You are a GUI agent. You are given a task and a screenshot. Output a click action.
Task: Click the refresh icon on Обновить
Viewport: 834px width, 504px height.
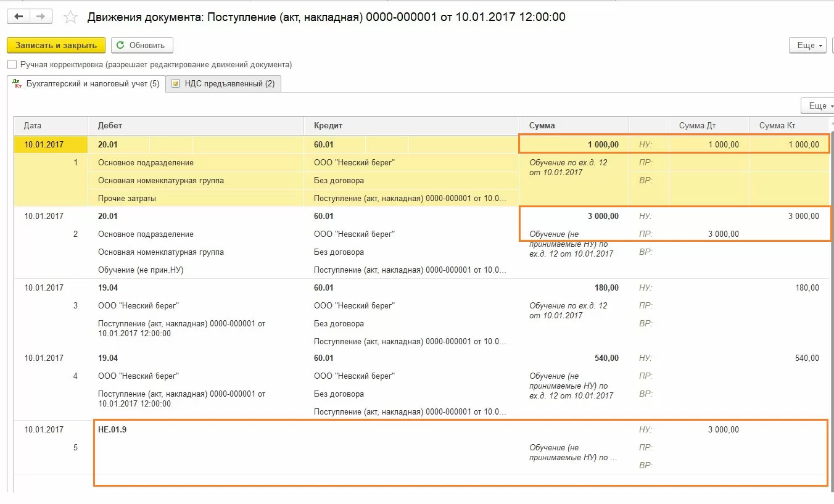[121, 45]
